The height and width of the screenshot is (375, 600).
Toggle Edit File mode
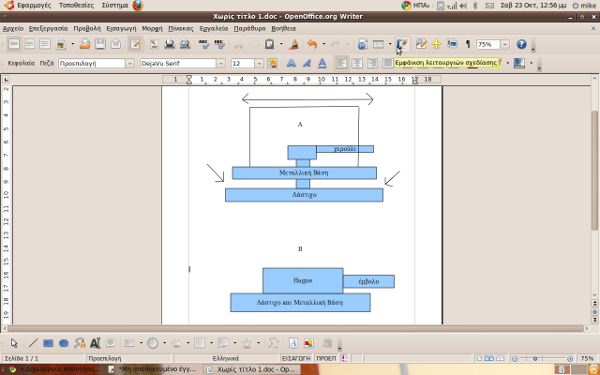[x=135, y=44]
